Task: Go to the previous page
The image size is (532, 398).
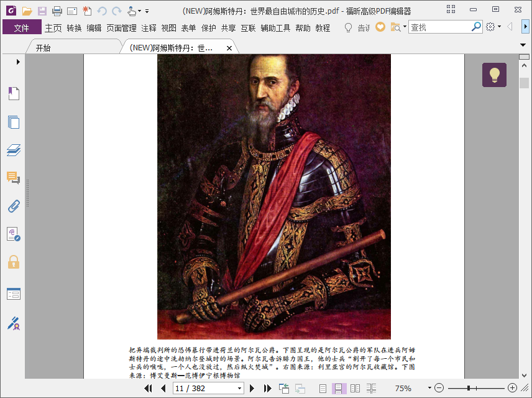Action: pos(163,388)
